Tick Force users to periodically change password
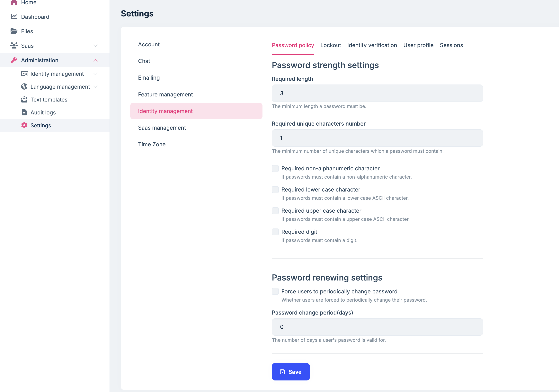The image size is (559, 392). (275, 291)
